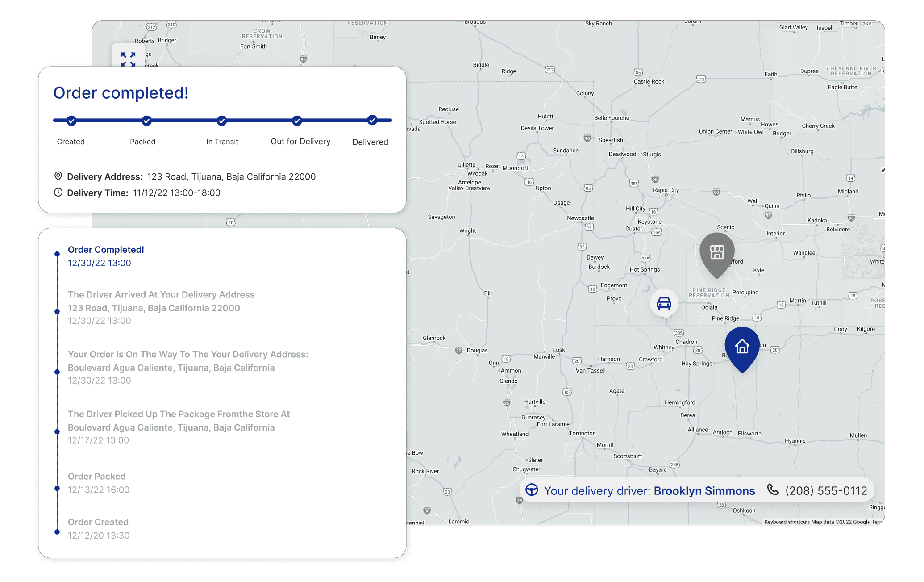This screenshot has height=582, width=924.
Task: Click The Driver Picked Up The Package entry
Action: tap(179, 427)
